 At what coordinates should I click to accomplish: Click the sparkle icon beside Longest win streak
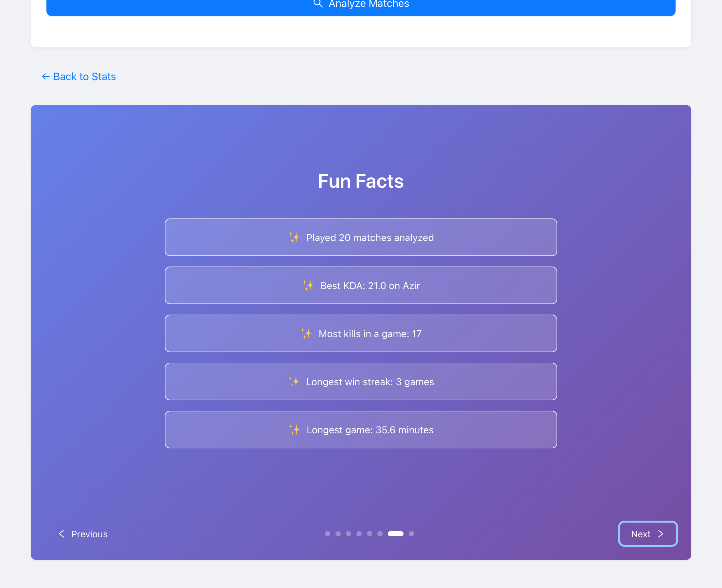[294, 382]
